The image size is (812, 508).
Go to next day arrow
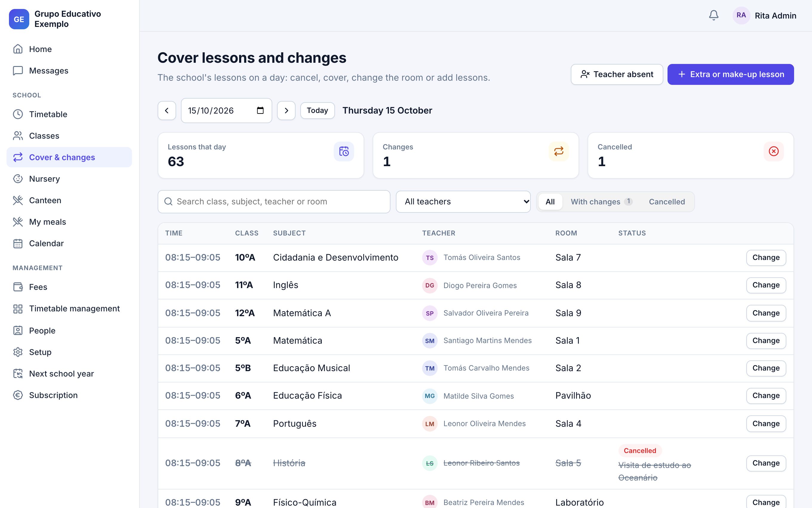click(286, 111)
